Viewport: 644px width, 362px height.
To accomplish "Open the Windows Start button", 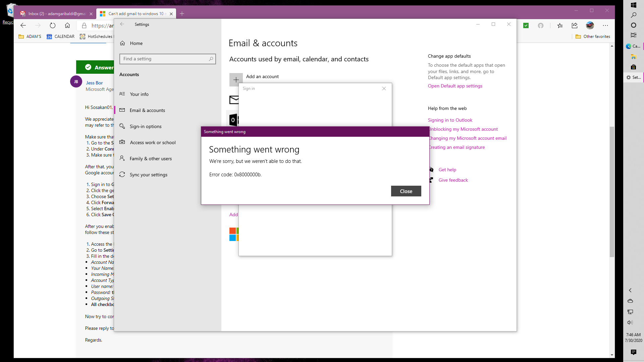I will click(634, 5).
